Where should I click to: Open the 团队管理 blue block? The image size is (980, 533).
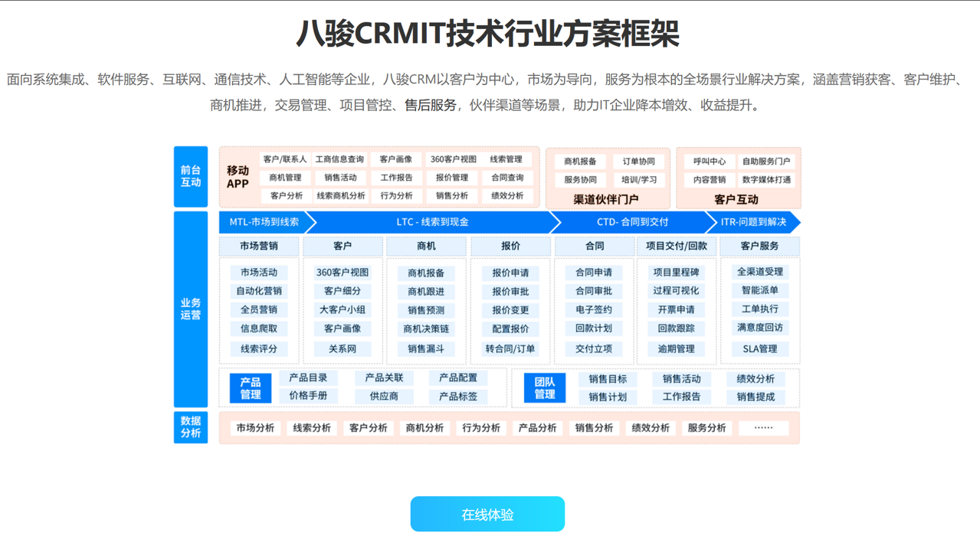[545, 387]
